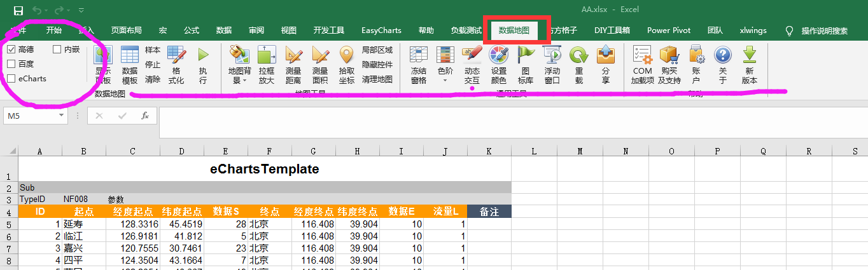Click the 样本 button
Image resolution: width=868 pixels, height=270 pixels.
click(x=153, y=50)
